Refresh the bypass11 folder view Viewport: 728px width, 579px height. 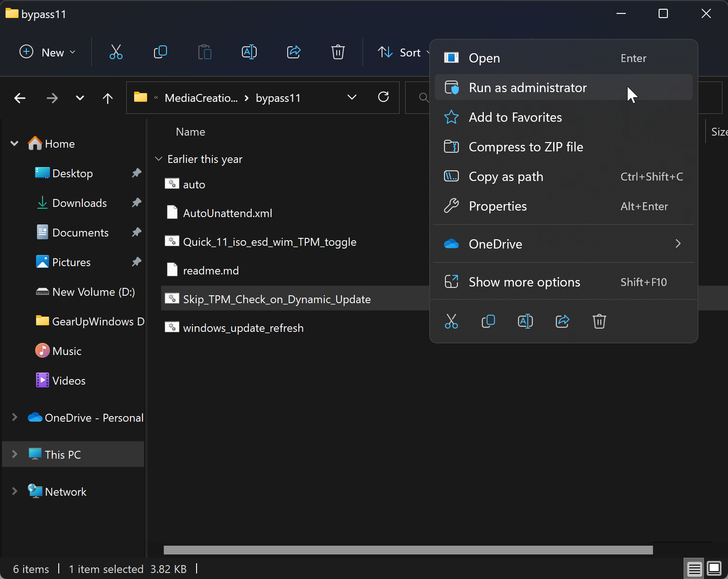(383, 97)
